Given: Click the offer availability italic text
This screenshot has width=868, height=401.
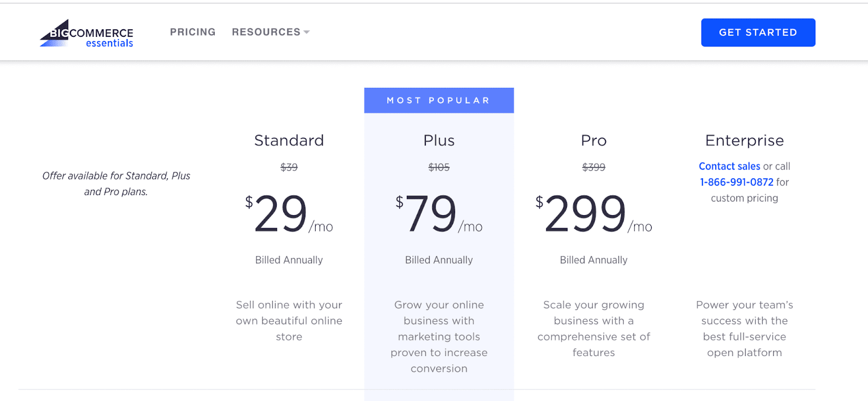Looking at the screenshot, I should click(116, 183).
